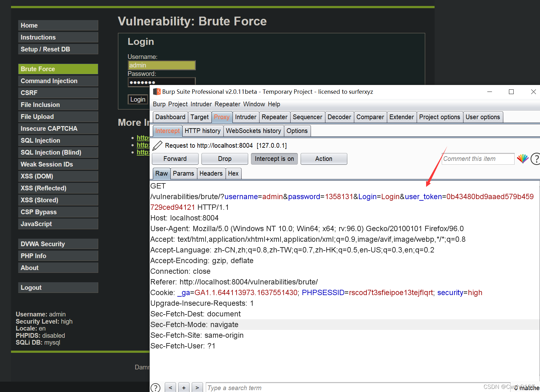Select the Proxy tab
The height and width of the screenshot is (392, 540).
(222, 117)
